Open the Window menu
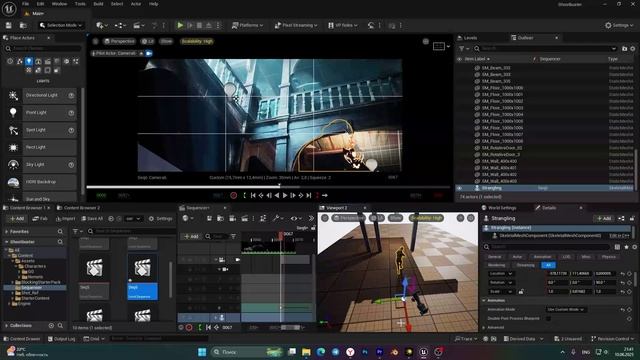The image size is (640, 360). [59, 4]
